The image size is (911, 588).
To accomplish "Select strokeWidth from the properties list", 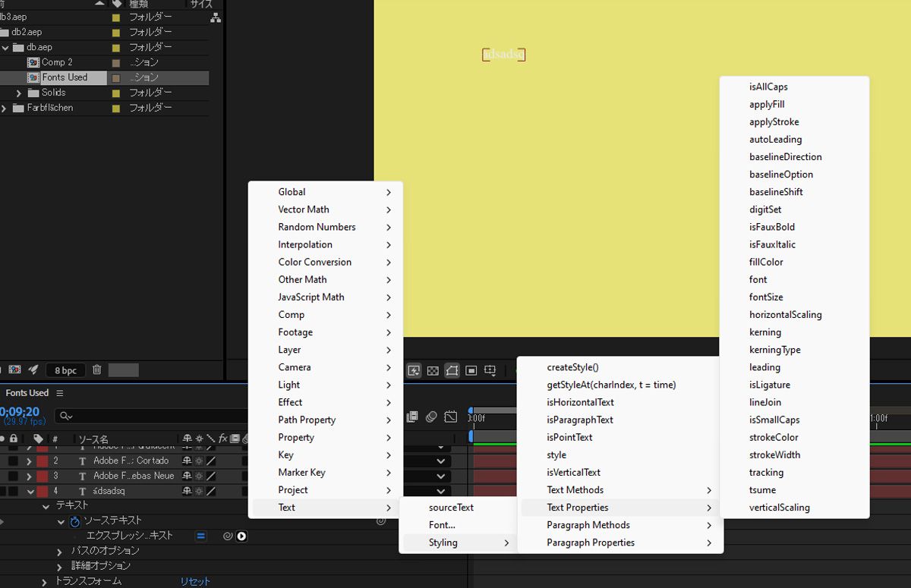I will click(x=794, y=454).
